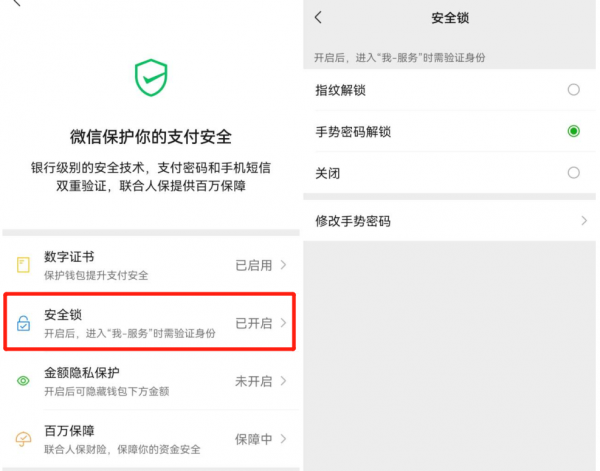Screen dimensions: 600x471
Task: Click the orange umbrella 百万保障 icon
Action: click(23, 438)
